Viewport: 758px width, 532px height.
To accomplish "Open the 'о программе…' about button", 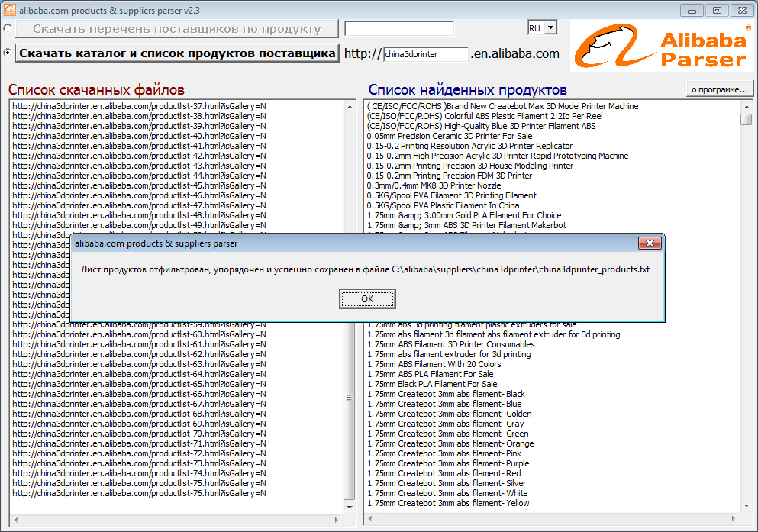I will tap(719, 89).
